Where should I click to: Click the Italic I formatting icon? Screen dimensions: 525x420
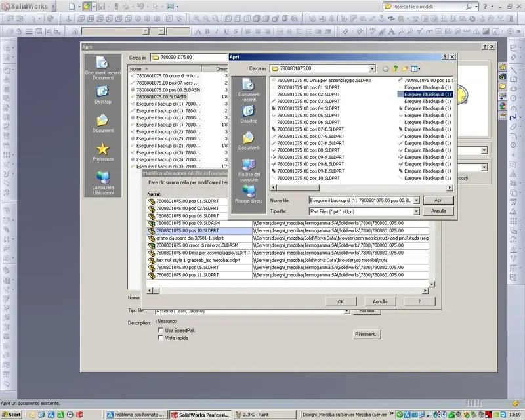217,31
